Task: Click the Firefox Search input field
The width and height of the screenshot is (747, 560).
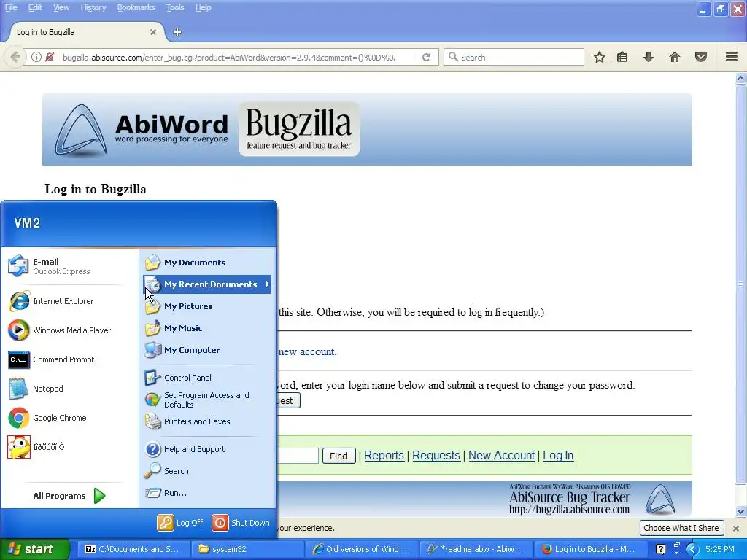Action: pos(514,57)
